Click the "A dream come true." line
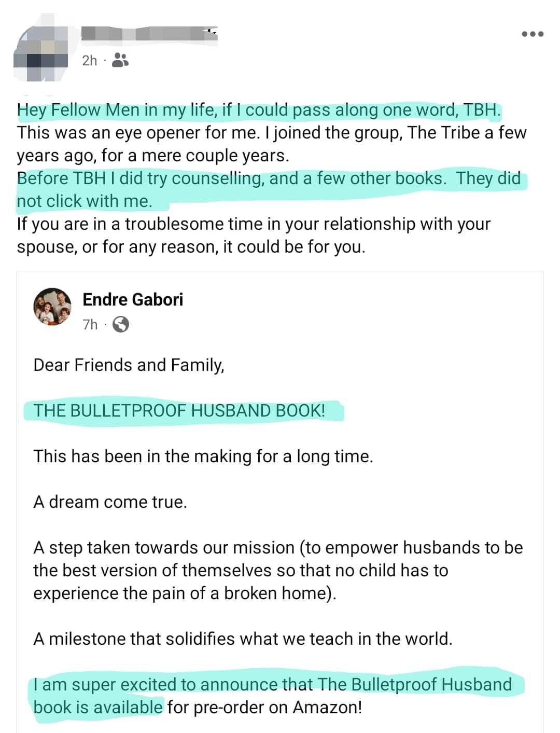The height and width of the screenshot is (733, 560). [x=110, y=502]
